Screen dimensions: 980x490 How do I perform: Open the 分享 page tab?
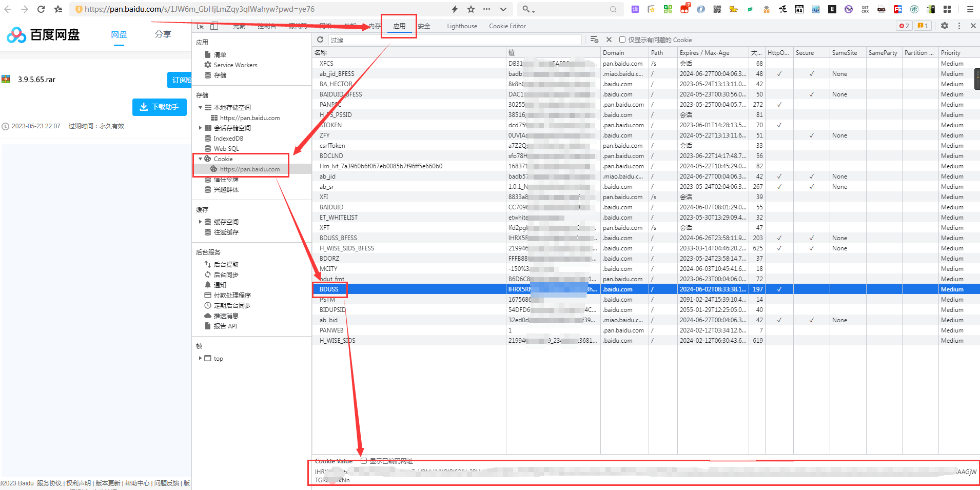coord(163,34)
